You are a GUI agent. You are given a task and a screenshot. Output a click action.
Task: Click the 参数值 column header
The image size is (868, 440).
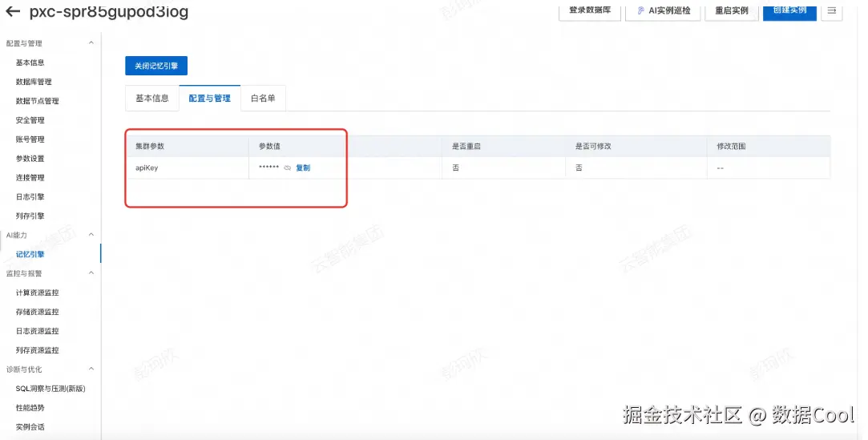[269, 146]
